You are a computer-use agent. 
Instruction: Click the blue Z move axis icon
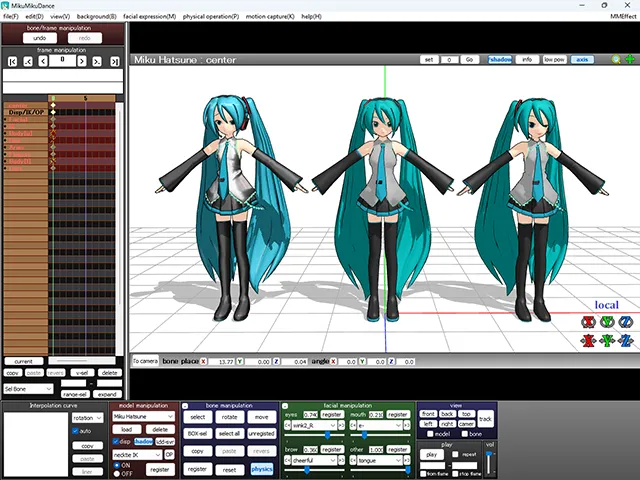[625, 340]
